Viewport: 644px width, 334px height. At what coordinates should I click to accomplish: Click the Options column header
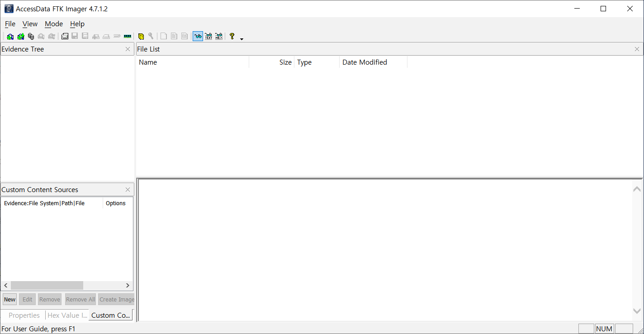coord(118,203)
